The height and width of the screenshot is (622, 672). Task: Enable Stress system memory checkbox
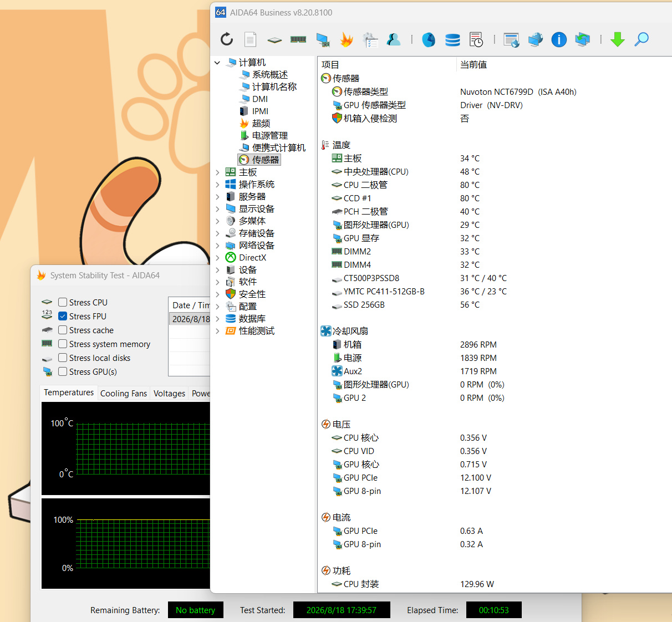pos(63,344)
